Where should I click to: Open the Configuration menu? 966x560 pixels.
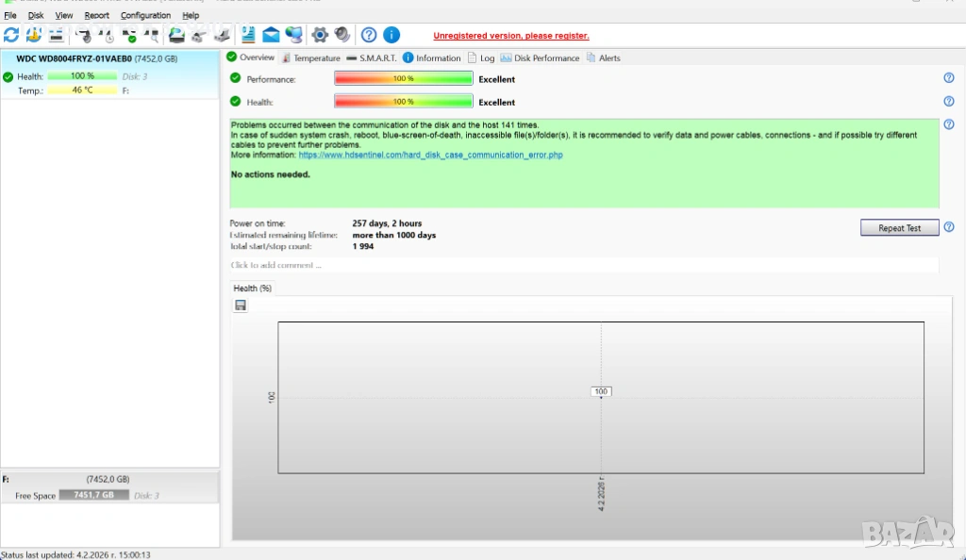(145, 15)
